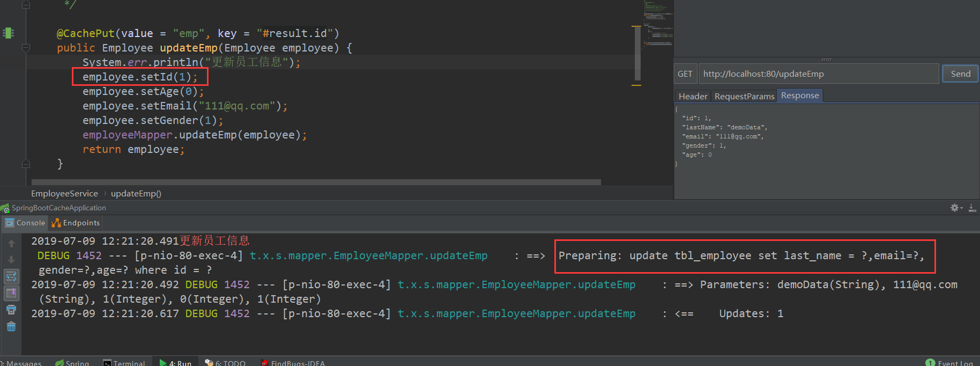Click the up stack trace arrow icon

tap(11, 244)
